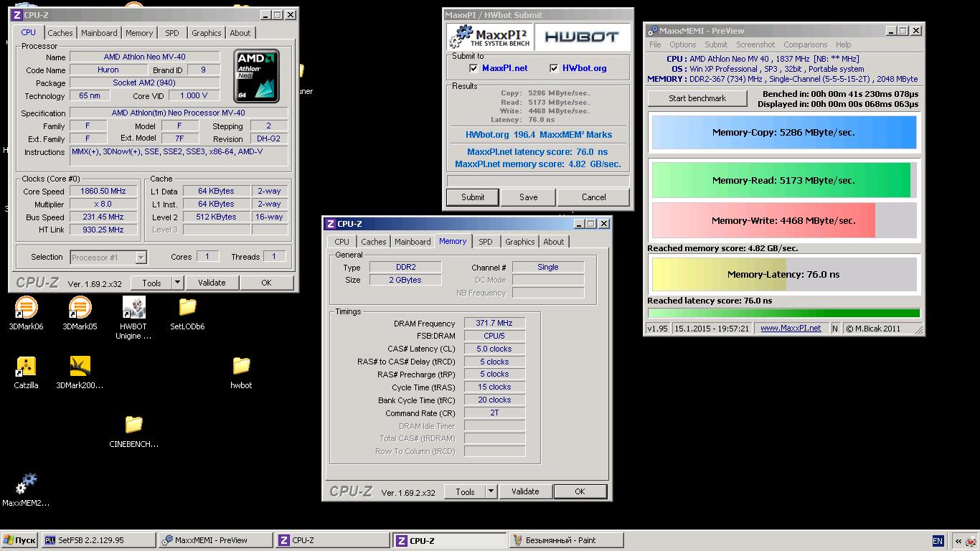Open the File menu in MaxxMEMI

[655, 44]
